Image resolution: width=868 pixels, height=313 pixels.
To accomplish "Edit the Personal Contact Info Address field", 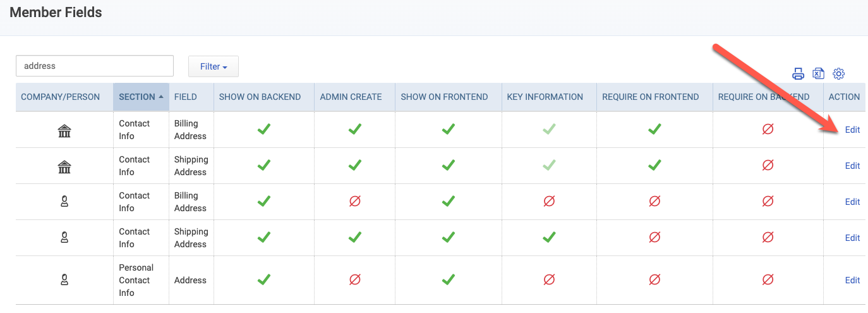I will (852, 280).
